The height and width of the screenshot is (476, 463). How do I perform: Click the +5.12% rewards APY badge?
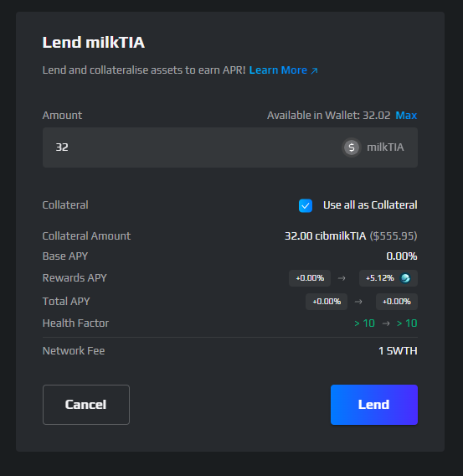click(x=388, y=278)
